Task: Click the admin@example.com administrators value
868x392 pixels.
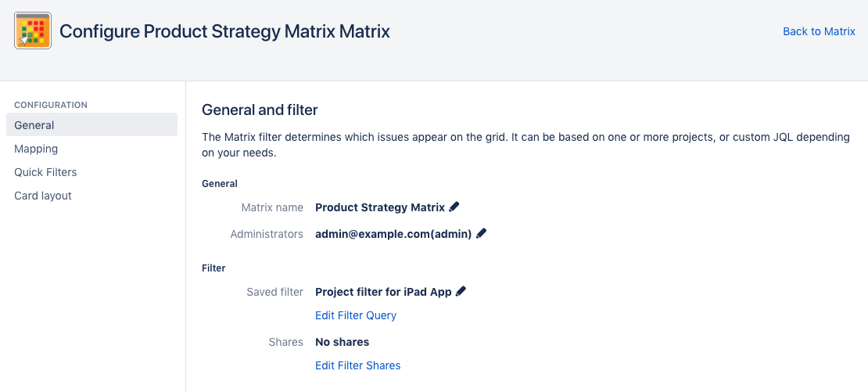Action: click(393, 234)
